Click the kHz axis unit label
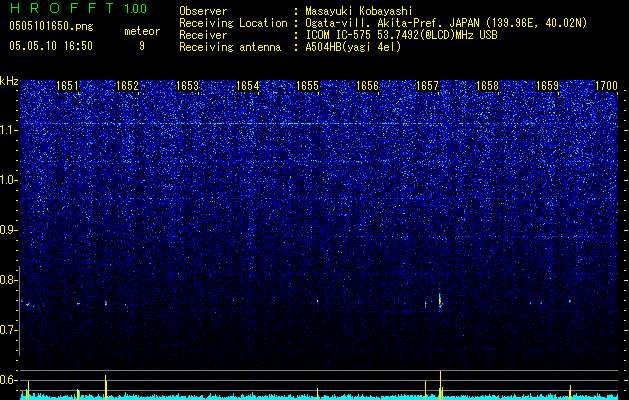Viewport: 629px width, 400px height. pyautogui.click(x=9, y=81)
